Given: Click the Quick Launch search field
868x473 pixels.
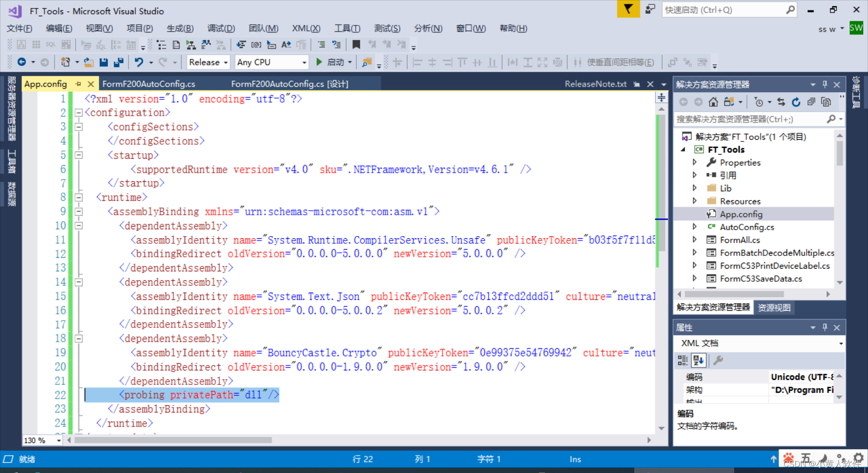Looking at the screenshot, I should [729, 9].
